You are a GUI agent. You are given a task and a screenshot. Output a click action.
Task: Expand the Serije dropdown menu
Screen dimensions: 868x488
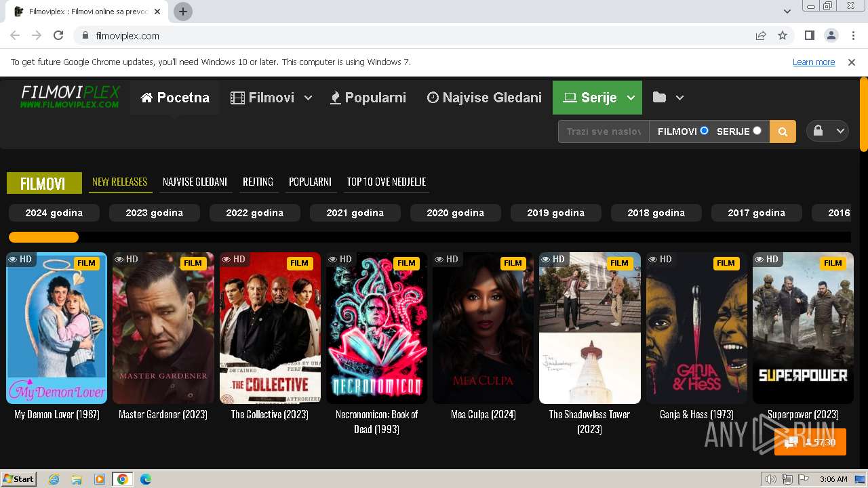tap(631, 98)
